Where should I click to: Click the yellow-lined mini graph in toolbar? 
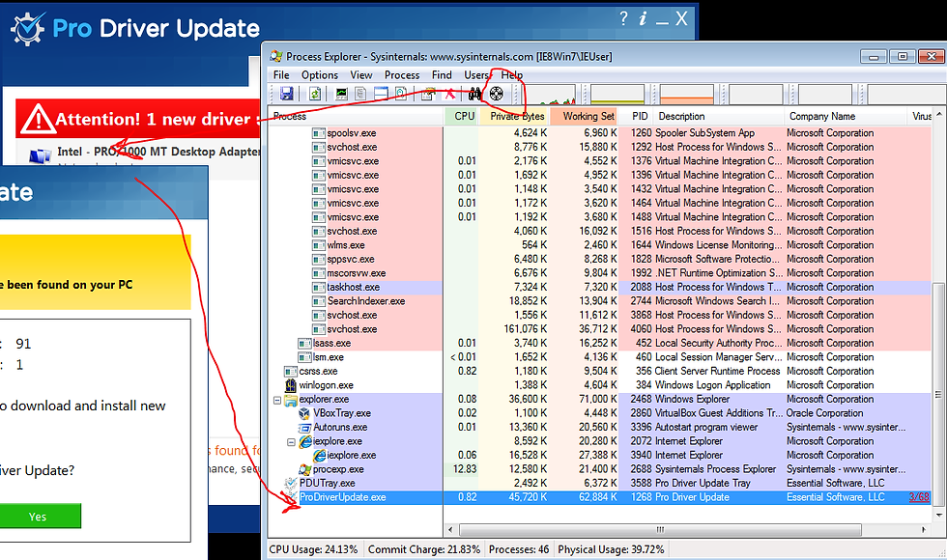coord(617,95)
